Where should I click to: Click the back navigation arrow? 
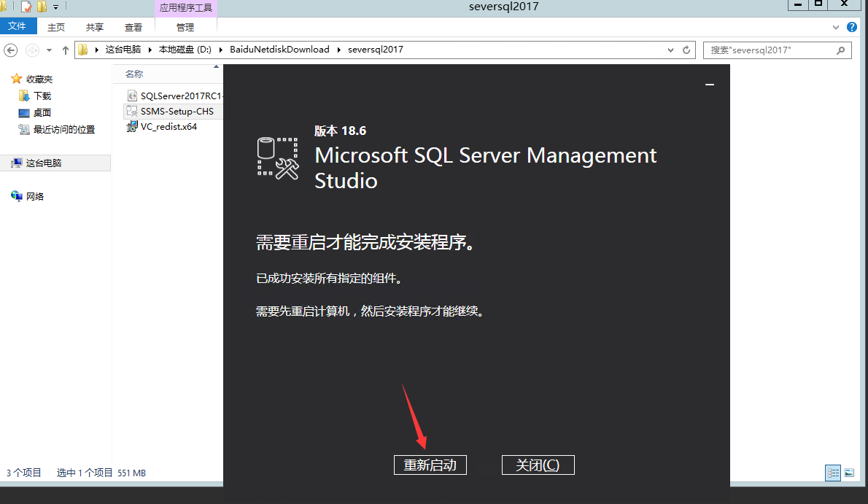click(11, 50)
